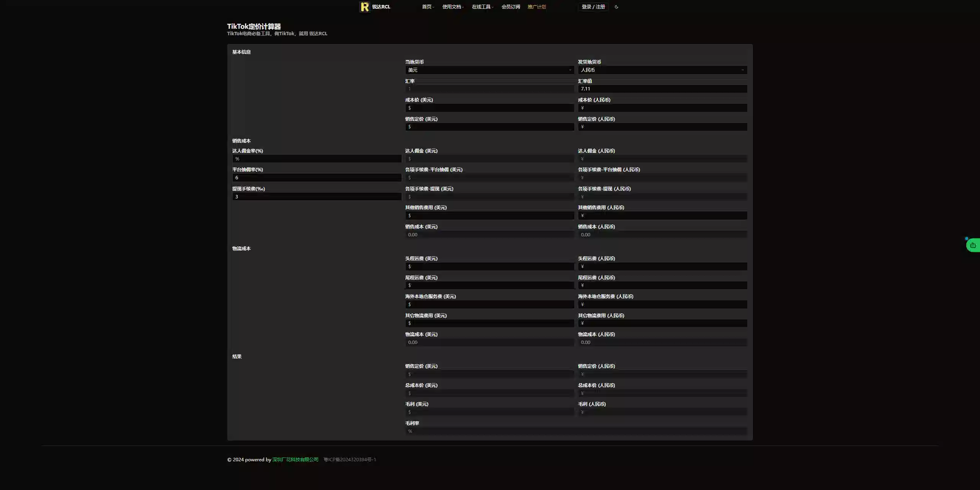Click 登录 / 注册 button
The width and height of the screenshot is (980, 490).
tap(593, 7)
